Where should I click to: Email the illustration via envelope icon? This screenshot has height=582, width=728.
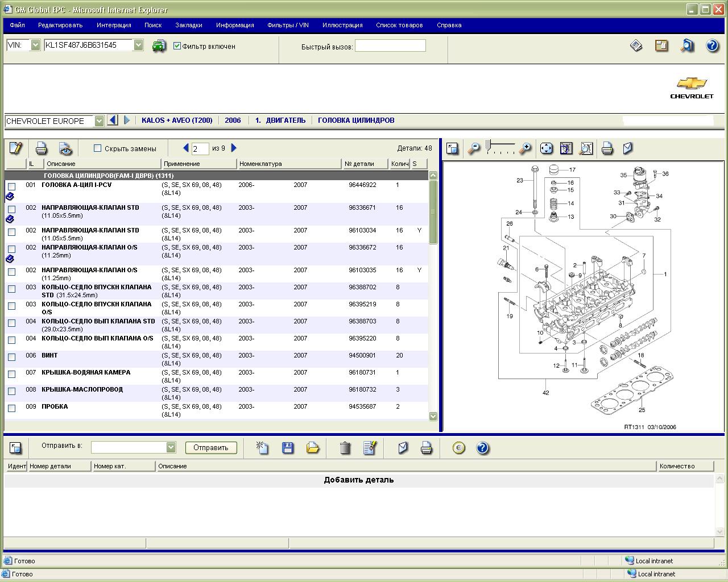coord(627,148)
